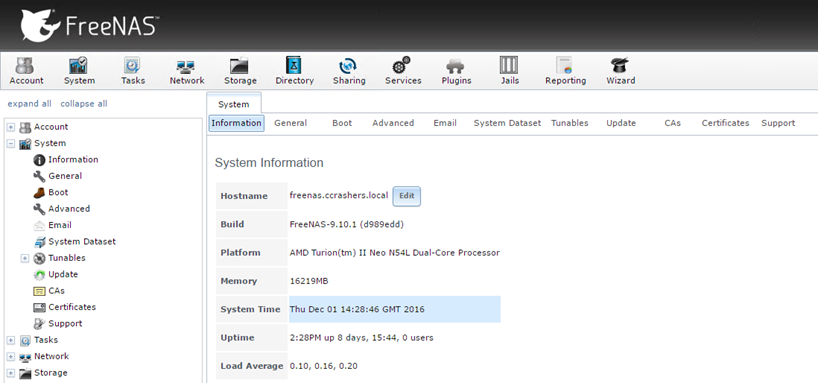Click the uptime value 2:28PM up 8 days

pyautogui.click(x=361, y=338)
